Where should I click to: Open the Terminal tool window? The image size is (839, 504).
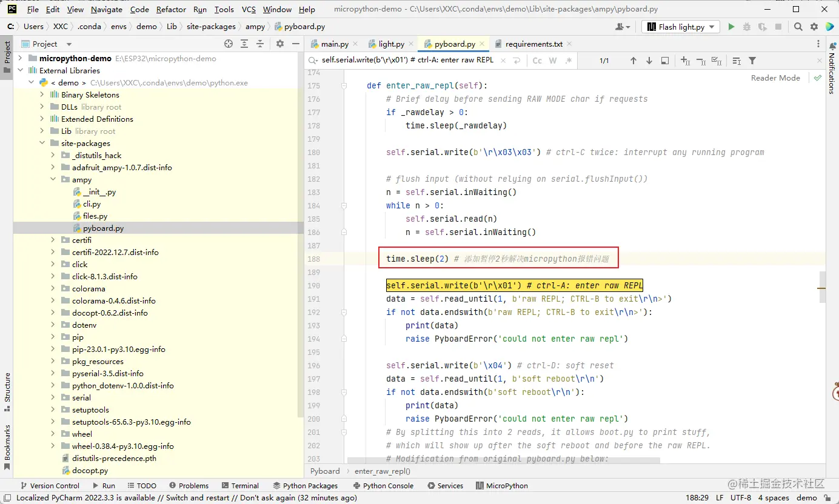[240, 485]
